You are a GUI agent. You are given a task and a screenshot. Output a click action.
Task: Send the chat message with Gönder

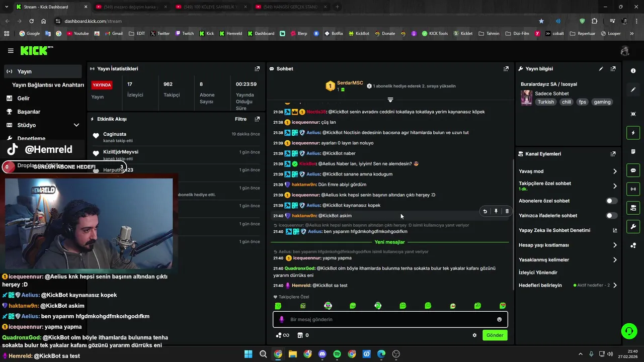pyautogui.click(x=495, y=335)
